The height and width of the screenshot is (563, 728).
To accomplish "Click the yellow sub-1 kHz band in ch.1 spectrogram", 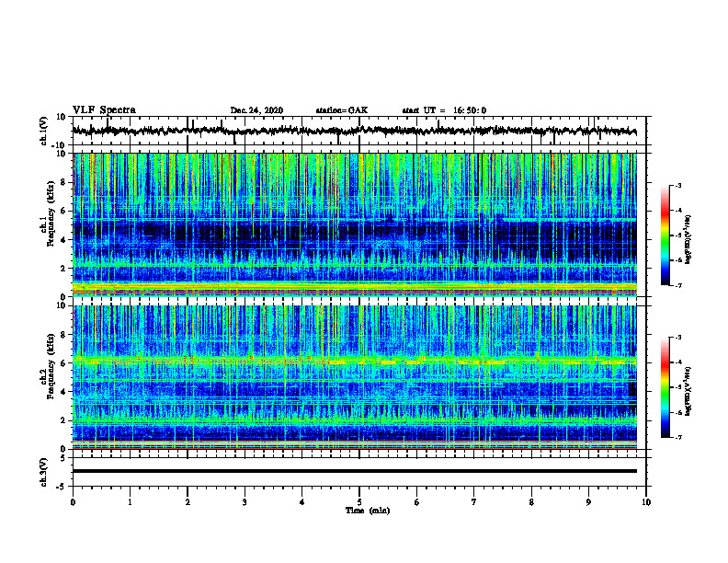I will 355,286.
